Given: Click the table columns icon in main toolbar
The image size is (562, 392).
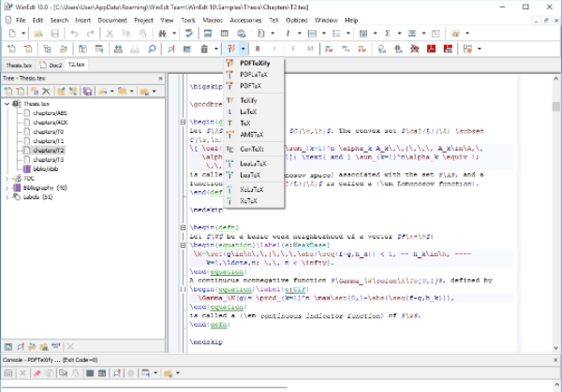Looking at the screenshot, I should click(225, 34).
